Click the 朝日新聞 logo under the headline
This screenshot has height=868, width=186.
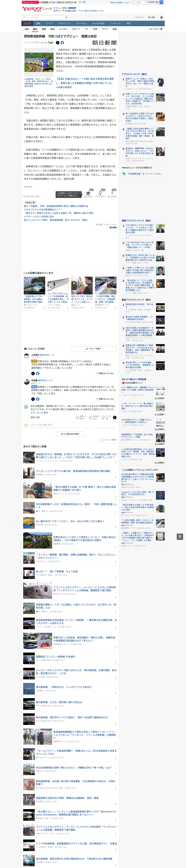[104, 43]
